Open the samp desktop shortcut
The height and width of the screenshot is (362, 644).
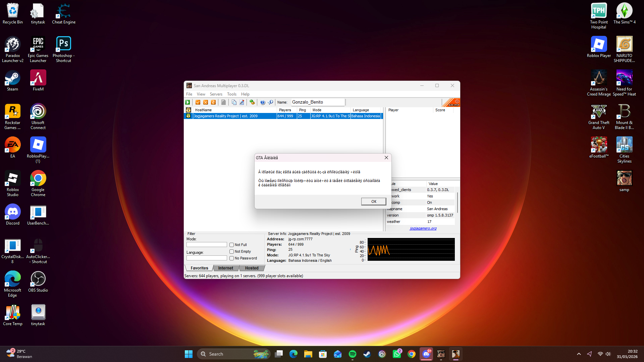tap(624, 181)
